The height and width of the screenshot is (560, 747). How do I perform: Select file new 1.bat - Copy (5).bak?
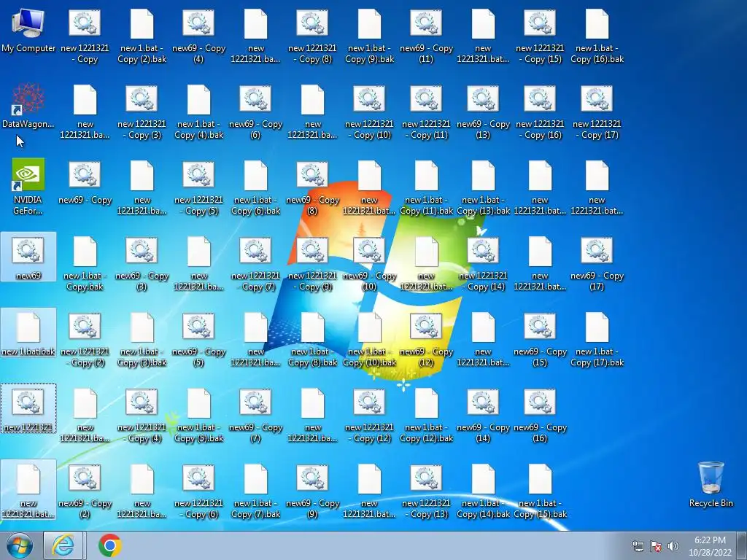click(198, 415)
